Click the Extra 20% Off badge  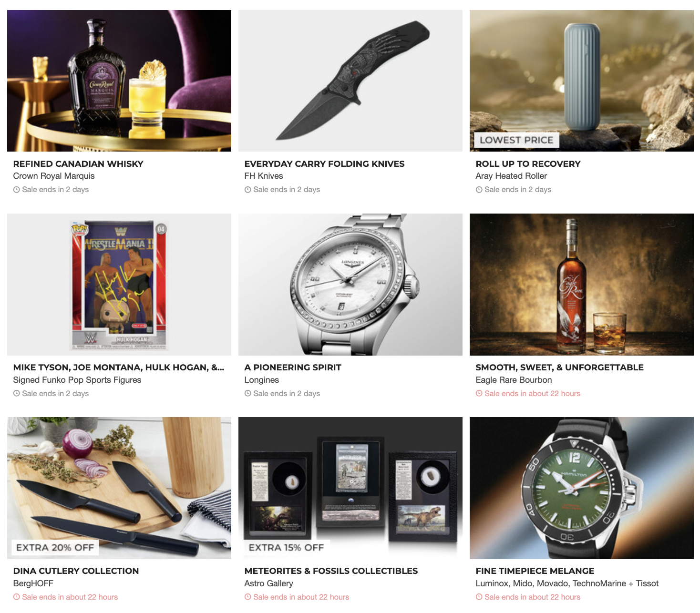[55, 548]
